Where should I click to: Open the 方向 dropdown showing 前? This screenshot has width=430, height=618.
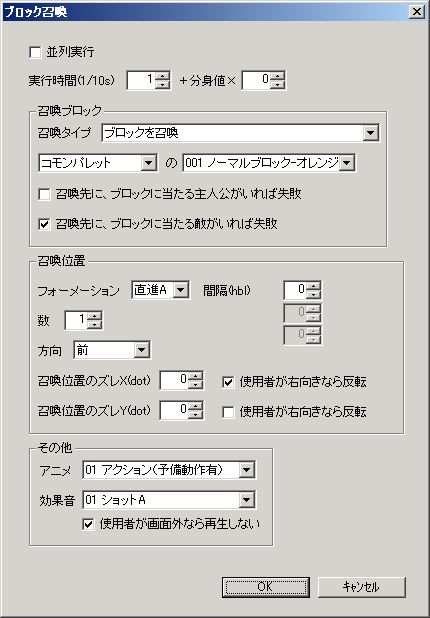(141, 350)
